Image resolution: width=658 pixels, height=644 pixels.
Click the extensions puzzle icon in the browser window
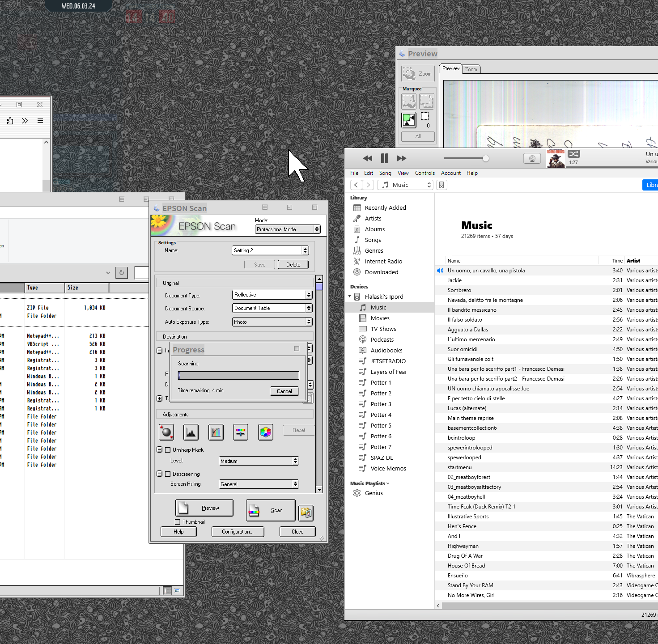(x=10, y=121)
